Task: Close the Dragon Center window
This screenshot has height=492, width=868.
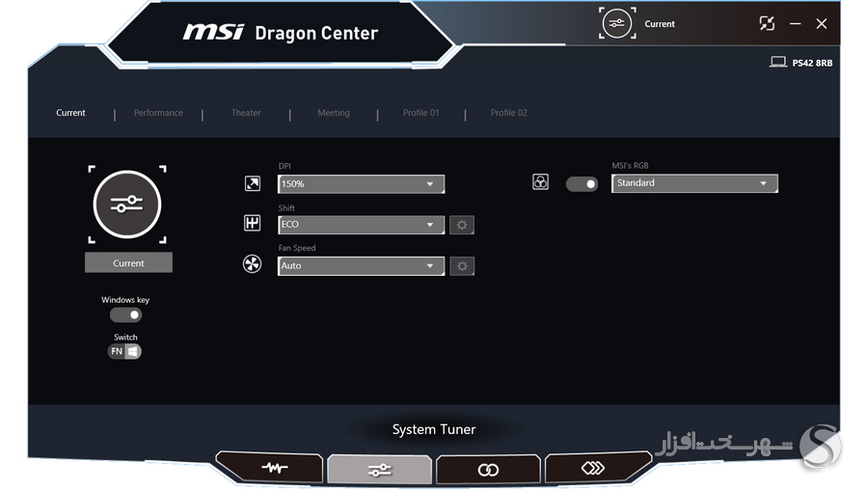Action: [822, 24]
